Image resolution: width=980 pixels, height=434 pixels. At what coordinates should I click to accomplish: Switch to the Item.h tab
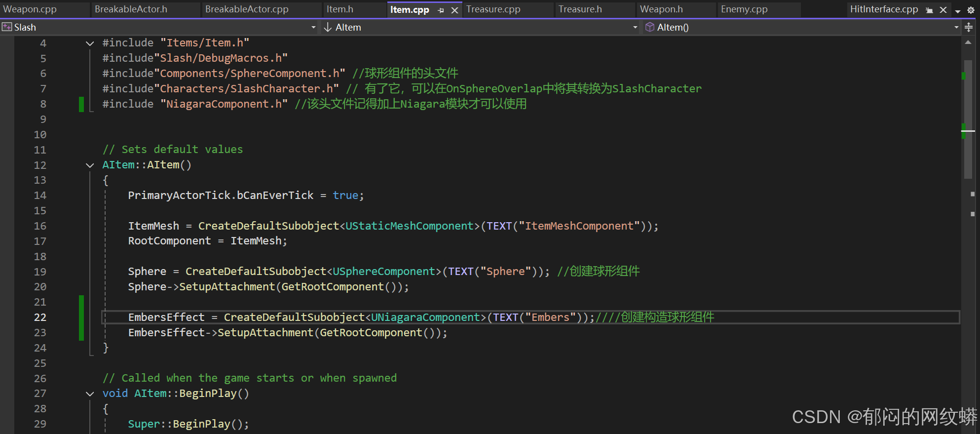(340, 9)
